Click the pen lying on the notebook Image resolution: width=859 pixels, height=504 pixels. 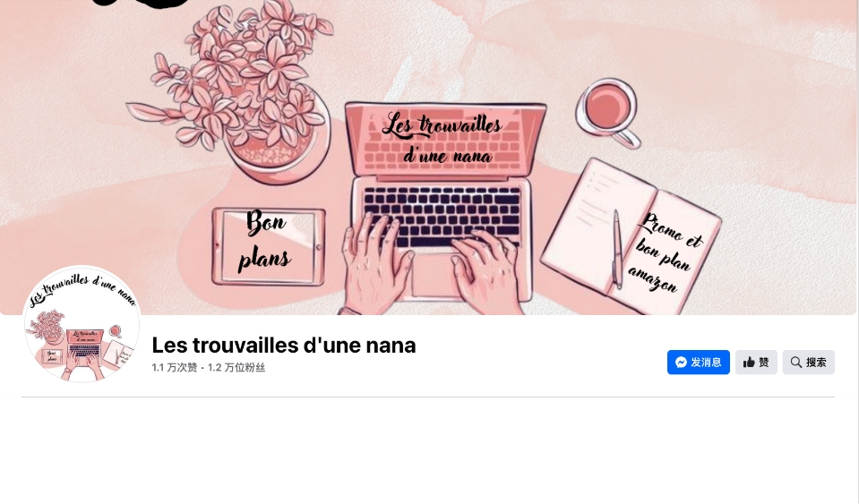pos(617,249)
